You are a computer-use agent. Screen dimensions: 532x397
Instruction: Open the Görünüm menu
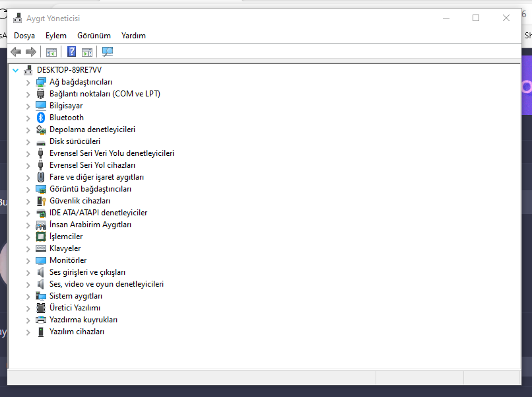94,36
